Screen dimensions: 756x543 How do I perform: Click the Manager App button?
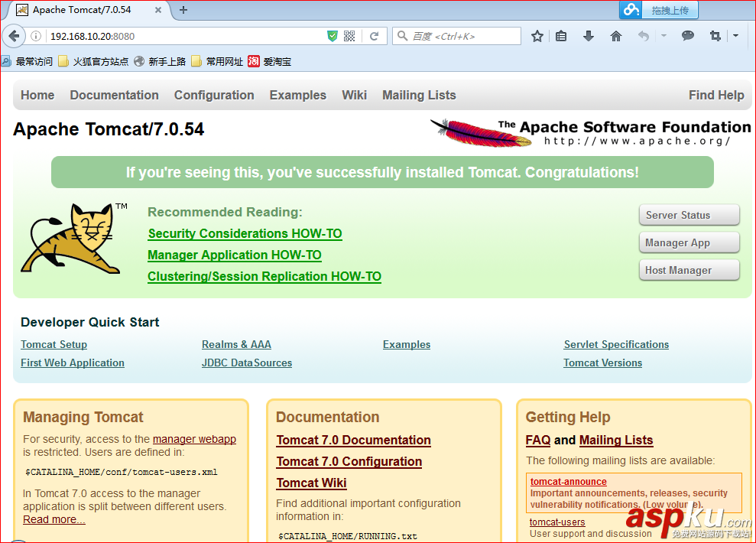point(689,242)
